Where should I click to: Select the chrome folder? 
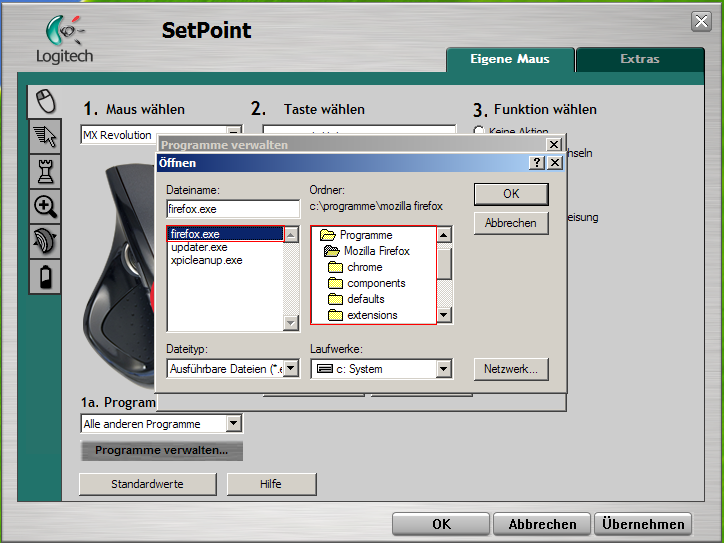click(x=355, y=267)
